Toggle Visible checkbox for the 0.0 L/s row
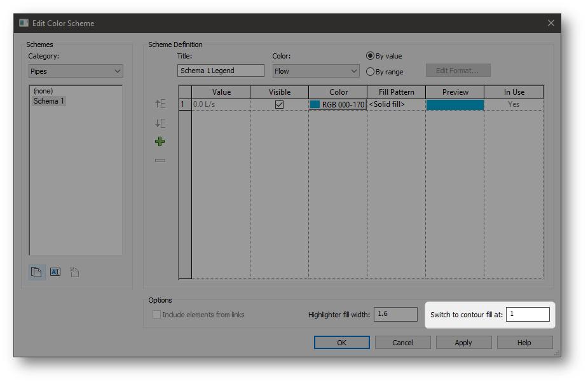This screenshot has width=588, height=384. pyautogui.click(x=279, y=105)
